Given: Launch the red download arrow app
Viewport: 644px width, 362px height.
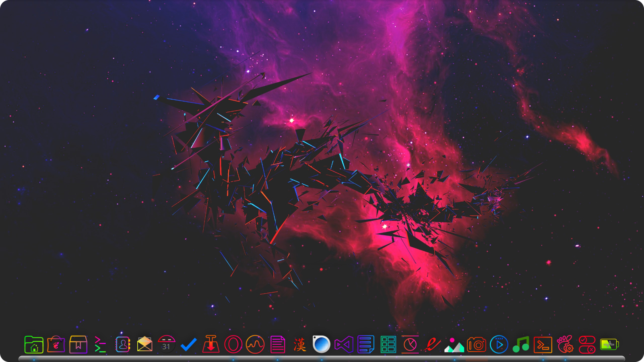Looking at the screenshot, I should [211, 345].
